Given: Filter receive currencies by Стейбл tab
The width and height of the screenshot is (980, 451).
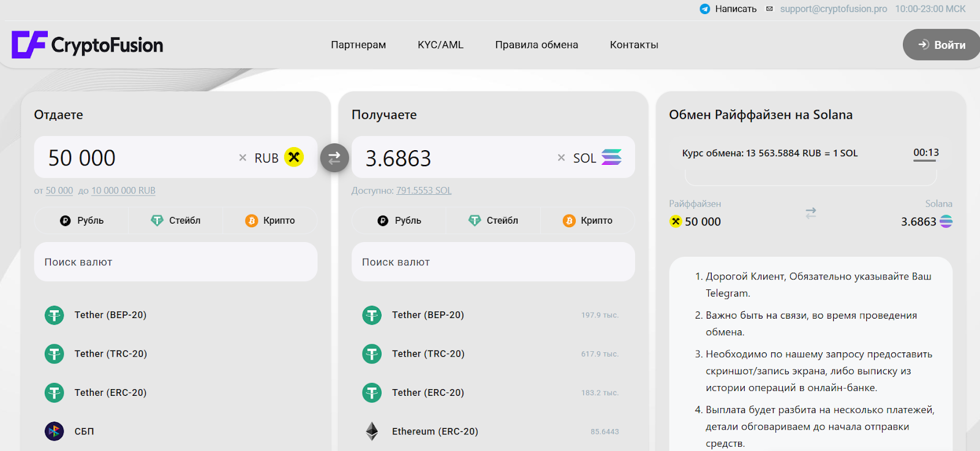Looking at the screenshot, I should pos(493,221).
